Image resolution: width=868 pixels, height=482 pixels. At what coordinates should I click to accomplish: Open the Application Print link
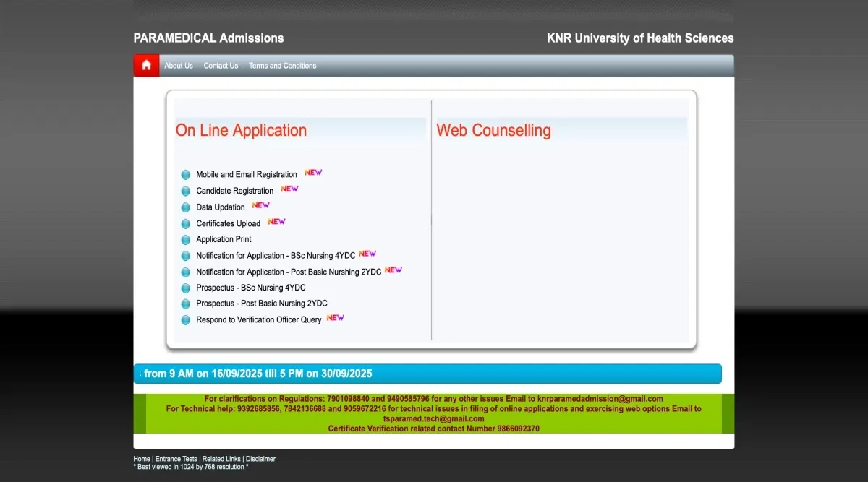(x=224, y=239)
